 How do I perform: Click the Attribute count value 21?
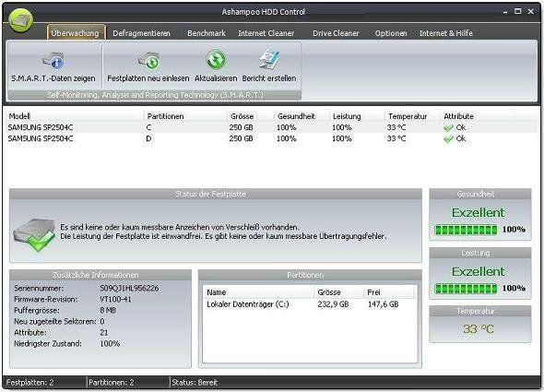point(104,333)
